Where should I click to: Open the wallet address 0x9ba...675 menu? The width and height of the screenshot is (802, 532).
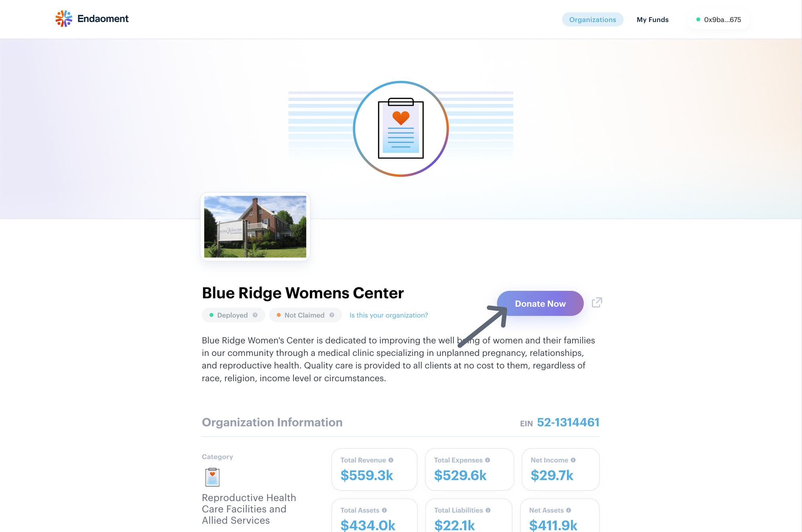(719, 20)
